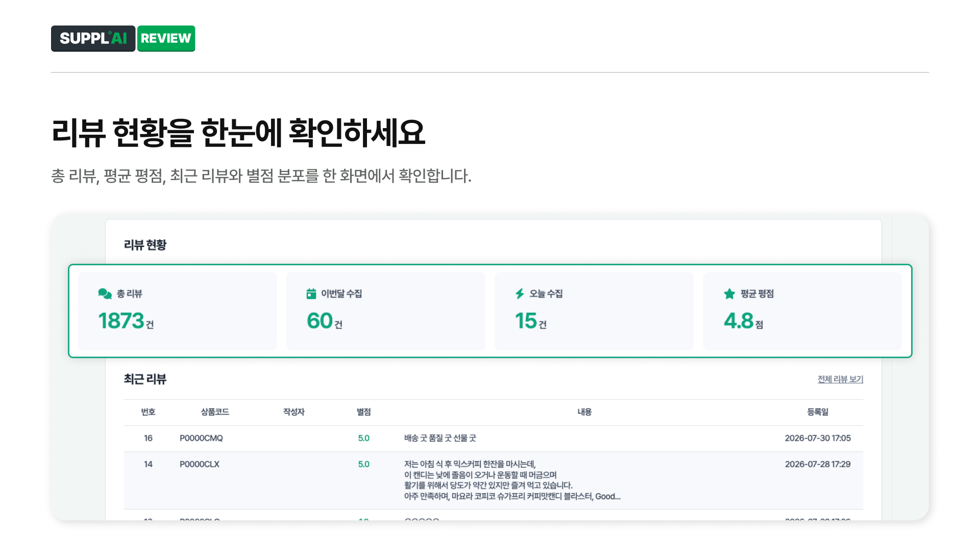Open review row with code P0000CMQ
Screen dimensions: 980x551
pos(493,438)
